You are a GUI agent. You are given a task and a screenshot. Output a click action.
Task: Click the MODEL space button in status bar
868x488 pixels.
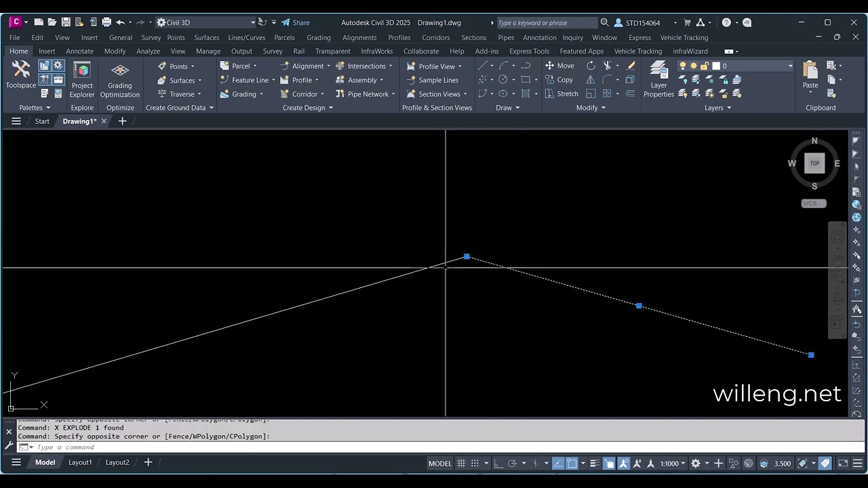pos(439,464)
